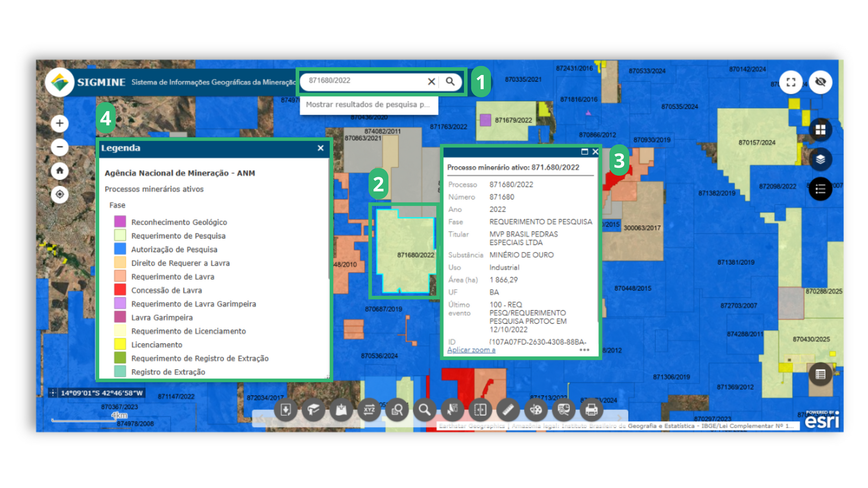
Task: Click the Reconhecimento Geológico color swatch
Action: coord(120,222)
